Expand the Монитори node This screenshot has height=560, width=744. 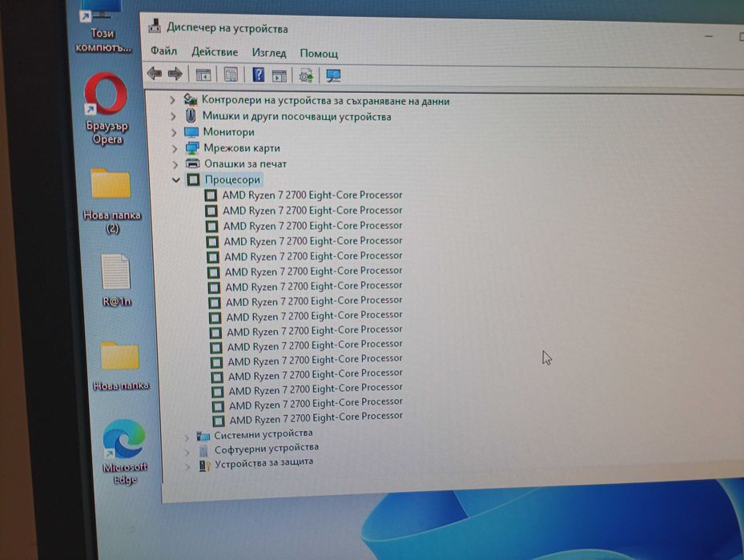pyautogui.click(x=174, y=132)
